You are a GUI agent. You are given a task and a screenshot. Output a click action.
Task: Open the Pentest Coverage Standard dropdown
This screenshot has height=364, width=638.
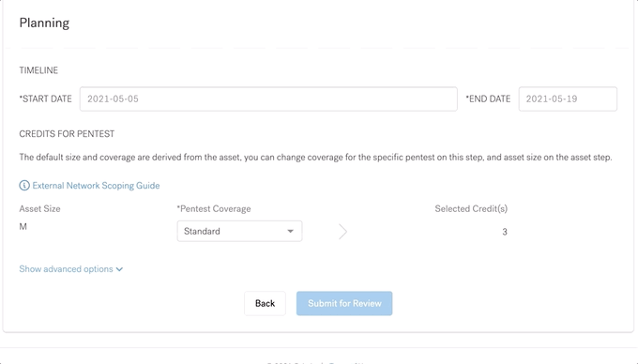pos(239,231)
